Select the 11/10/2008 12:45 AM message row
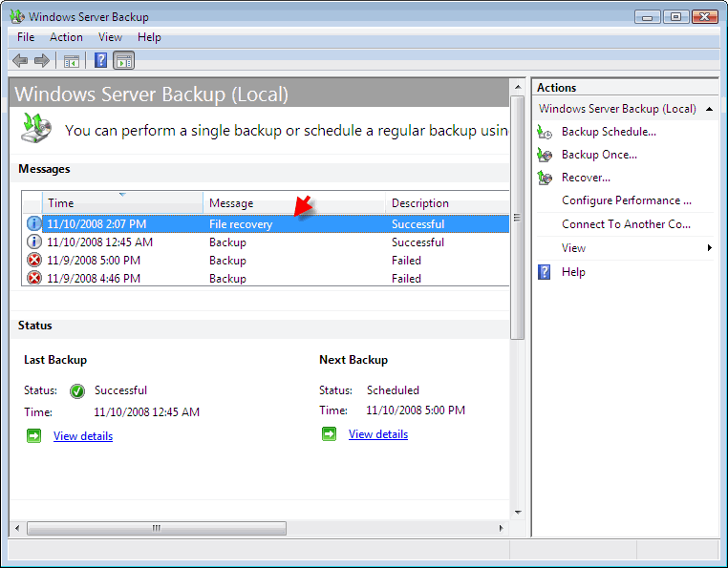 (266, 242)
